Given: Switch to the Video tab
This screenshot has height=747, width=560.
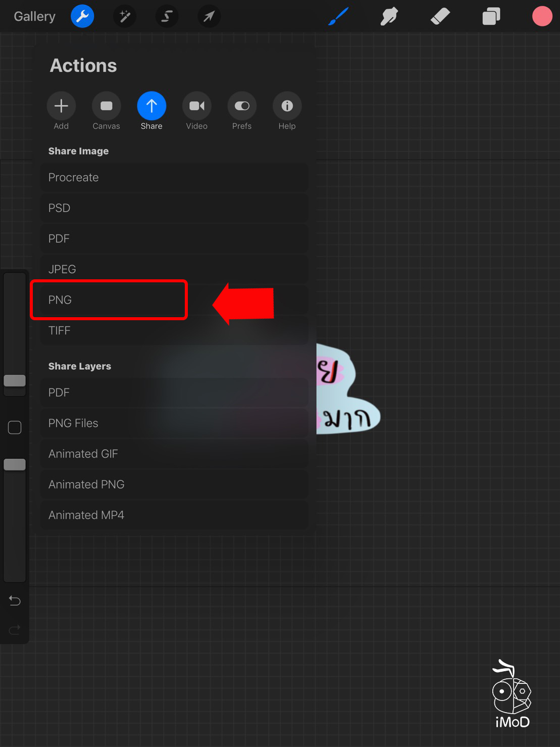Looking at the screenshot, I should [x=196, y=111].
